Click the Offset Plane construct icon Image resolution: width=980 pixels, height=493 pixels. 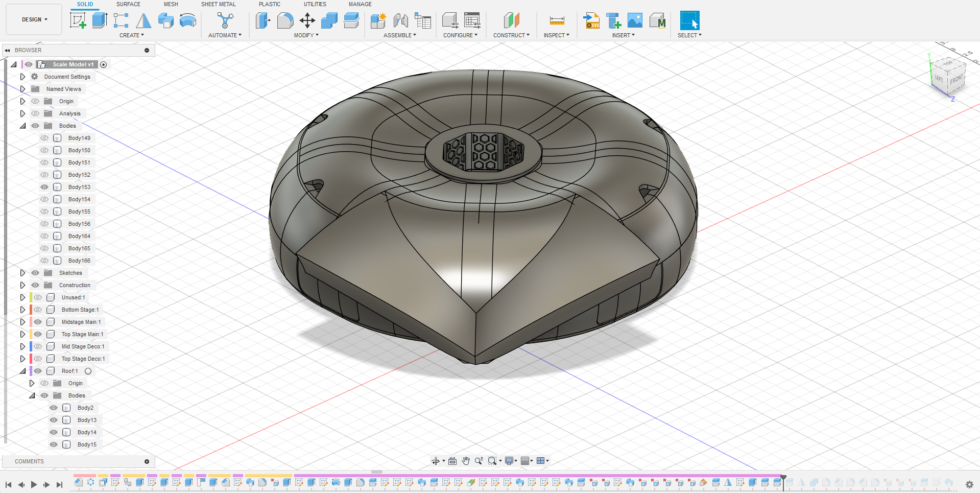511,20
